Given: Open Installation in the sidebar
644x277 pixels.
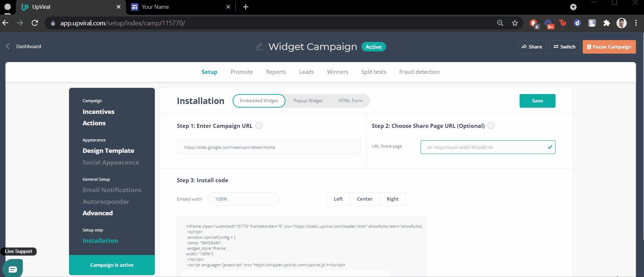Looking at the screenshot, I should click(x=100, y=241).
